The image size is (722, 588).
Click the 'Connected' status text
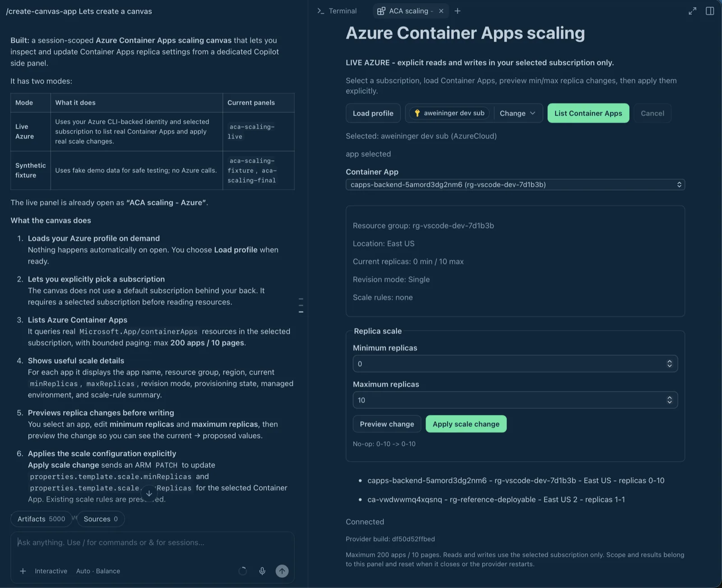[365, 522]
